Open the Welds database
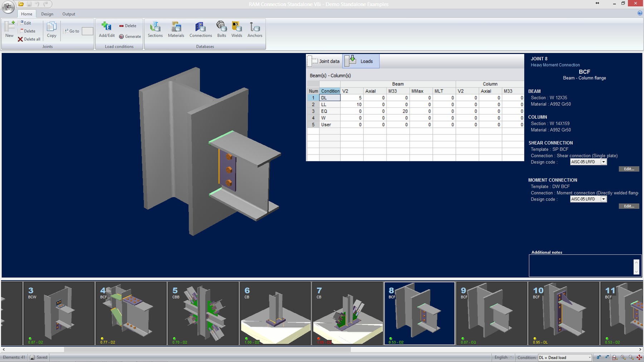 pos(236,29)
